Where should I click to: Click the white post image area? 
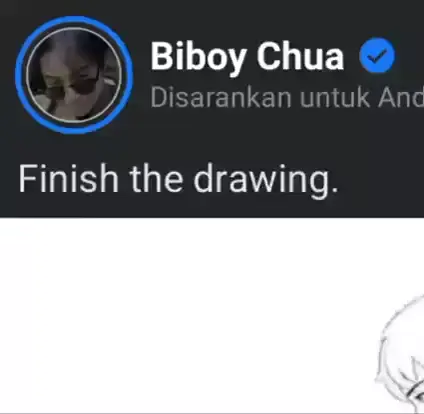tap(212, 315)
